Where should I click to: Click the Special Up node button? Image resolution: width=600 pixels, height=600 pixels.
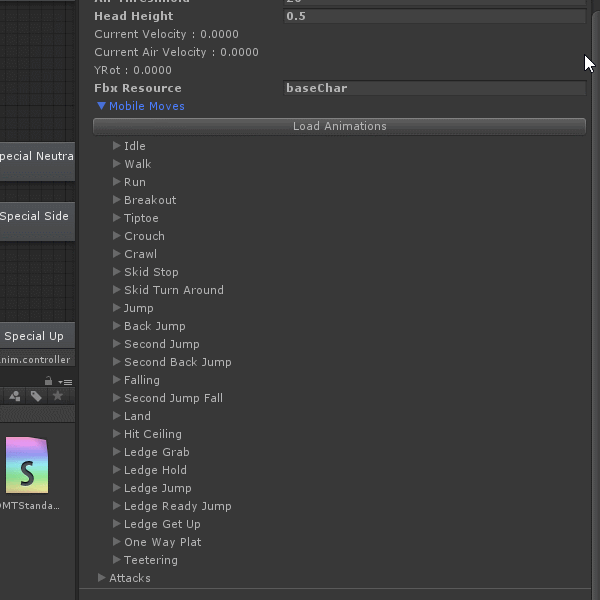[x=36, y=337]
